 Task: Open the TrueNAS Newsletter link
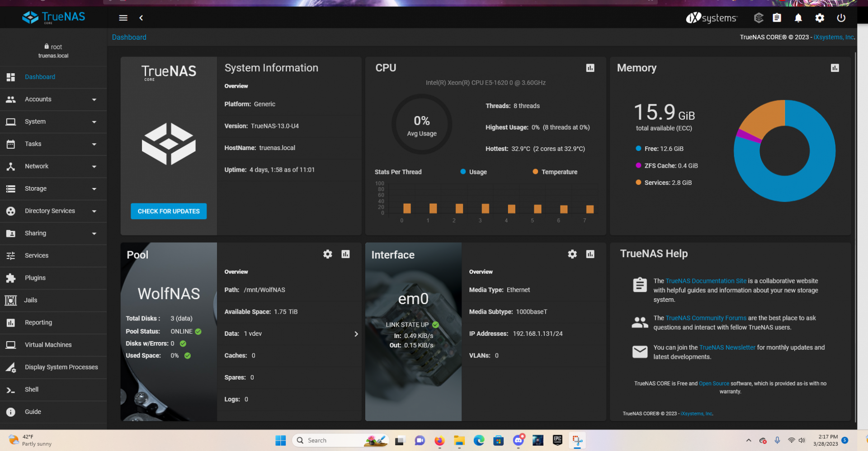[727, 348]
